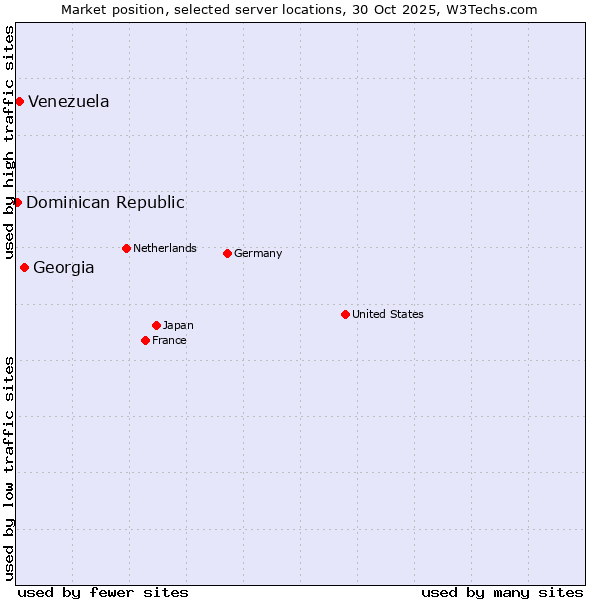The image size is (600, 600).
Task: Click the 'used by high traffic sites' axis label
Action: pyautogui.click(x=9, y=142)
